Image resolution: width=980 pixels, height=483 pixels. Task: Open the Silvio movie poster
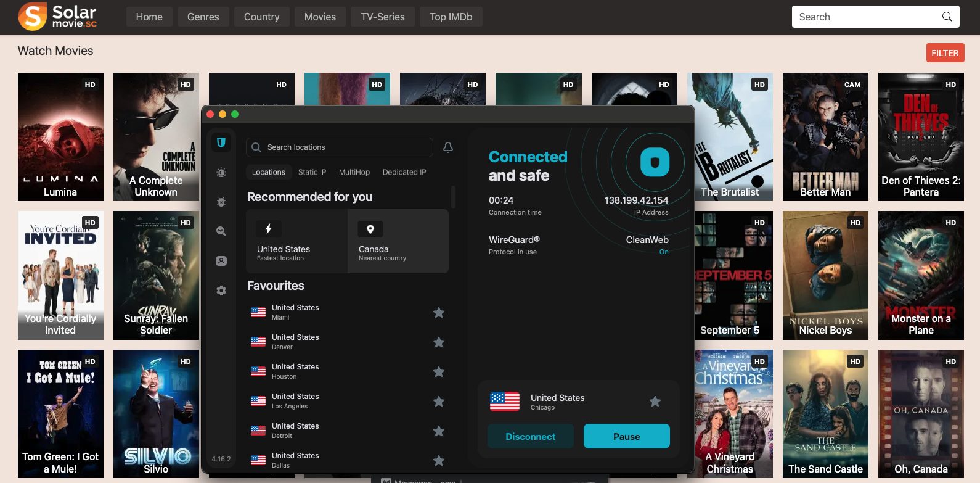(x=156, y=414)
